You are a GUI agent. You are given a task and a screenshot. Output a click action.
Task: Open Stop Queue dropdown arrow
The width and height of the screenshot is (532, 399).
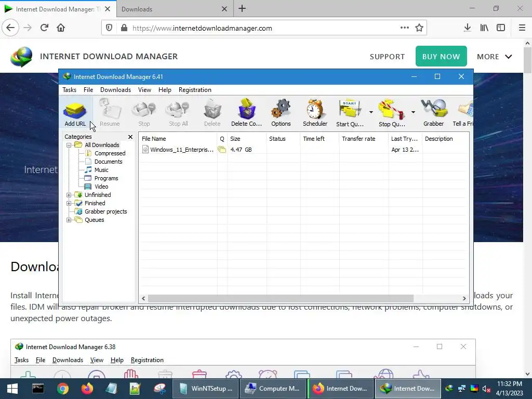pos(413,112)
